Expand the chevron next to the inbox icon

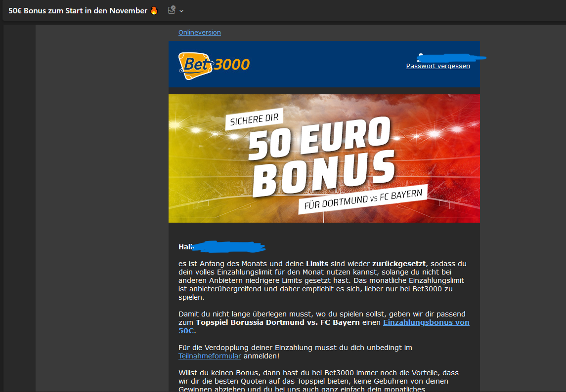point(181,11)
